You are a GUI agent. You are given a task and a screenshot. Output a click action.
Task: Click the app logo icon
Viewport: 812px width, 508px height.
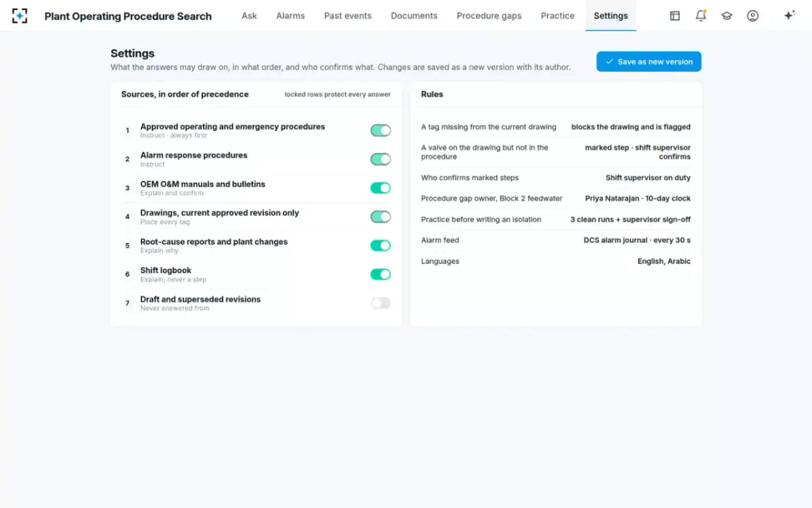tap(20, 16)
